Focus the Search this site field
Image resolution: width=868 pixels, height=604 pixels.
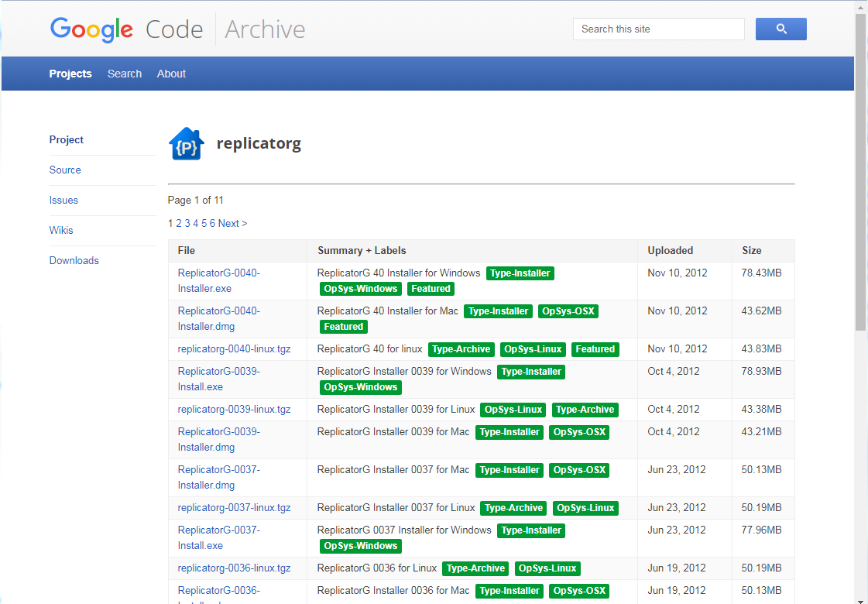(x=658, y=29)
